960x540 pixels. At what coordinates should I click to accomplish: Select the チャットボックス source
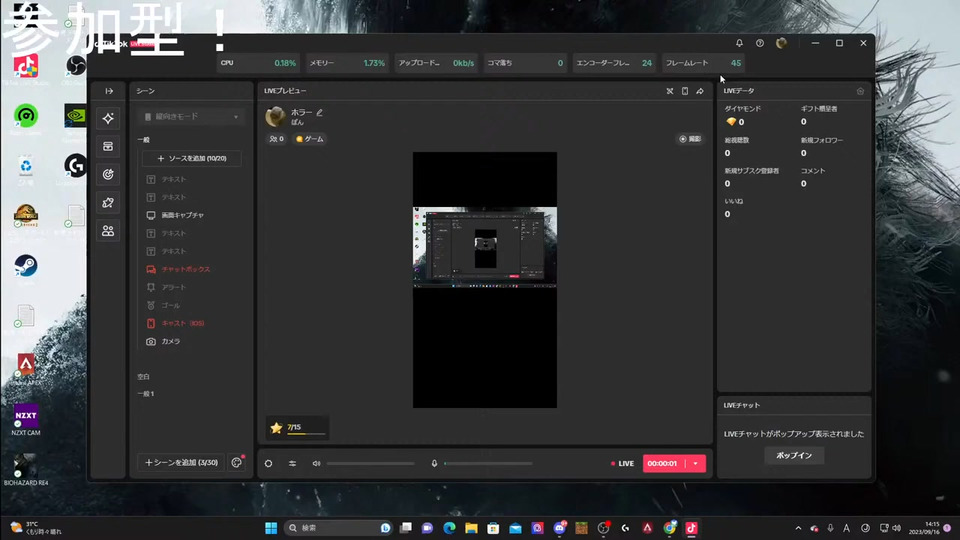(x=185, y=269)
